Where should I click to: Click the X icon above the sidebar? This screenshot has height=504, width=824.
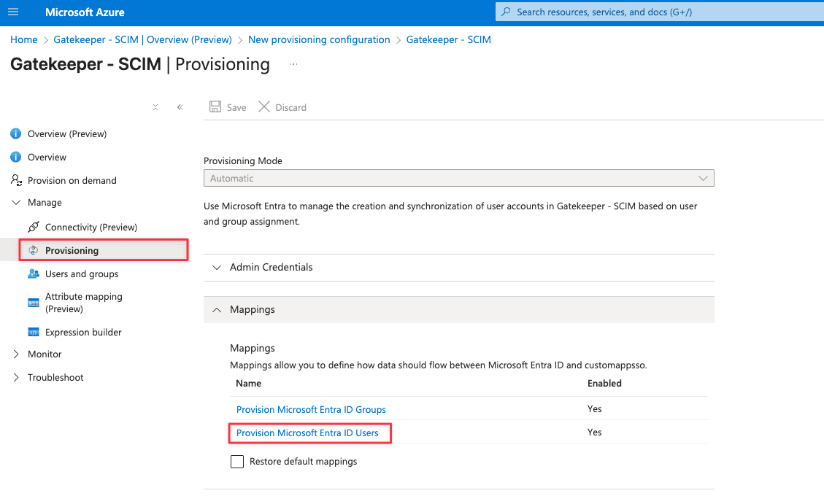pyautogui.click(x=155, y=106)
